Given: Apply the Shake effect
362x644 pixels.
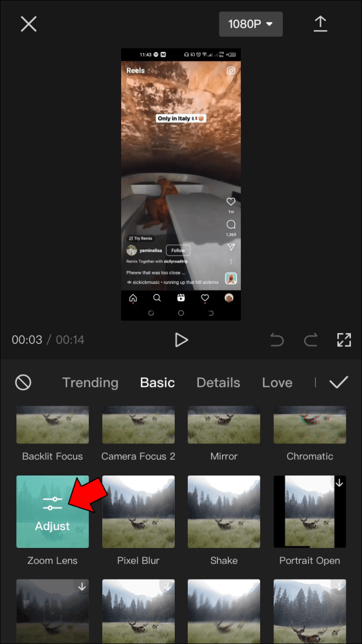Looking at the screenshot, I should click(224, 512).
